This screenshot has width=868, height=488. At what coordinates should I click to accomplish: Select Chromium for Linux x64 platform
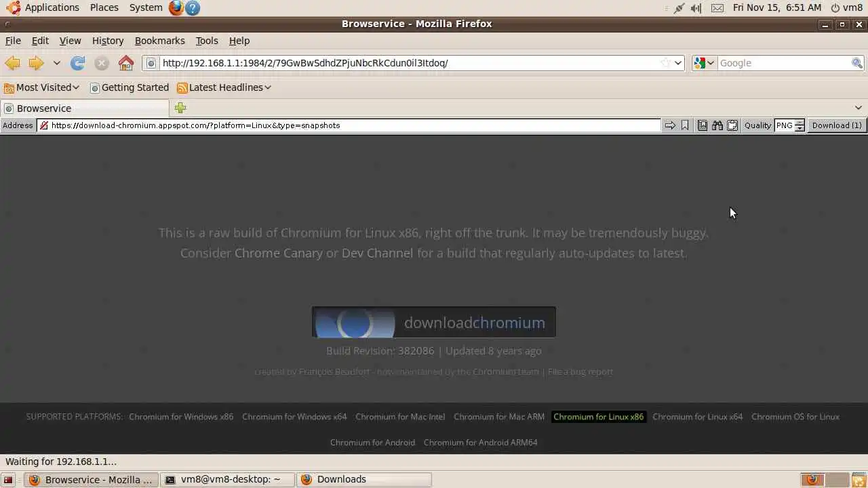click(697, 417)
